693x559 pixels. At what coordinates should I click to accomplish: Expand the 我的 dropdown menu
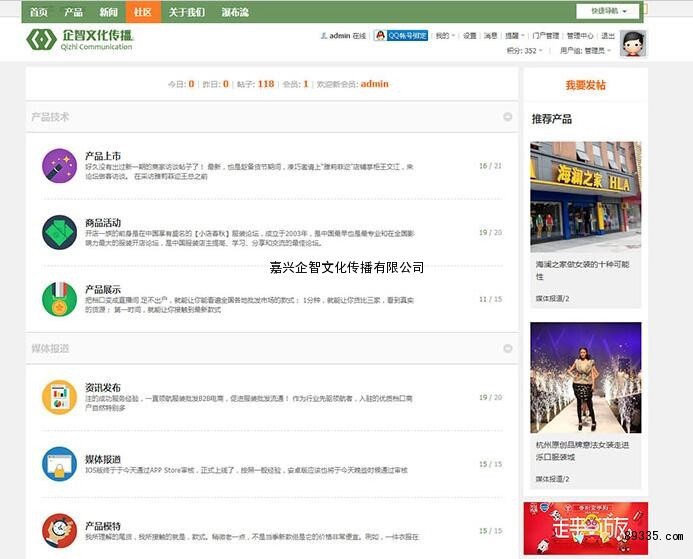tap(443, 35)
